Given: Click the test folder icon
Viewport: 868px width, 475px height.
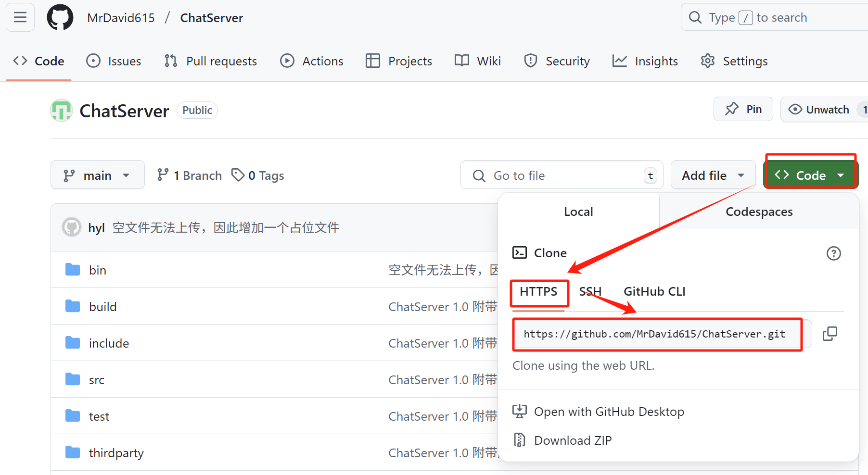Looking at the screenshot, I should [73, 416].
